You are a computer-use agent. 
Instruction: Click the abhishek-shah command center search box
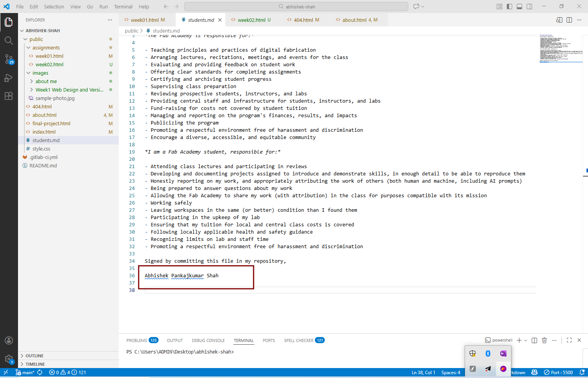[296, 7]
